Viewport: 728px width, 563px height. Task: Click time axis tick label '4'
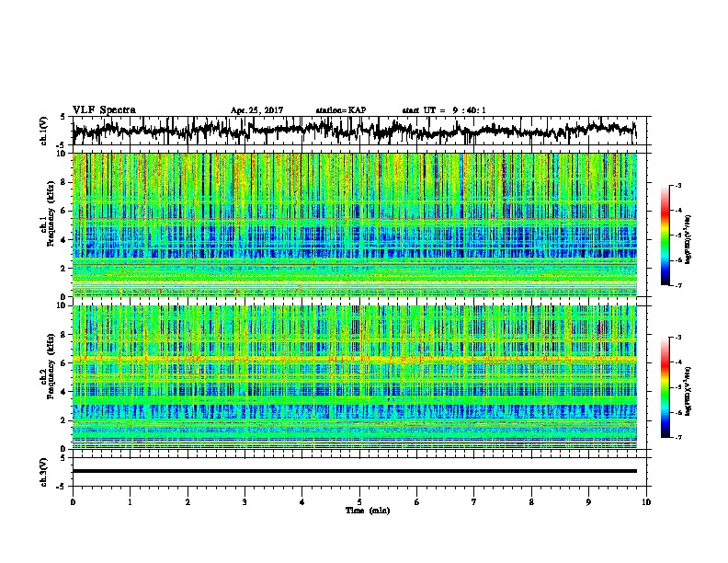tap(302, 502)
